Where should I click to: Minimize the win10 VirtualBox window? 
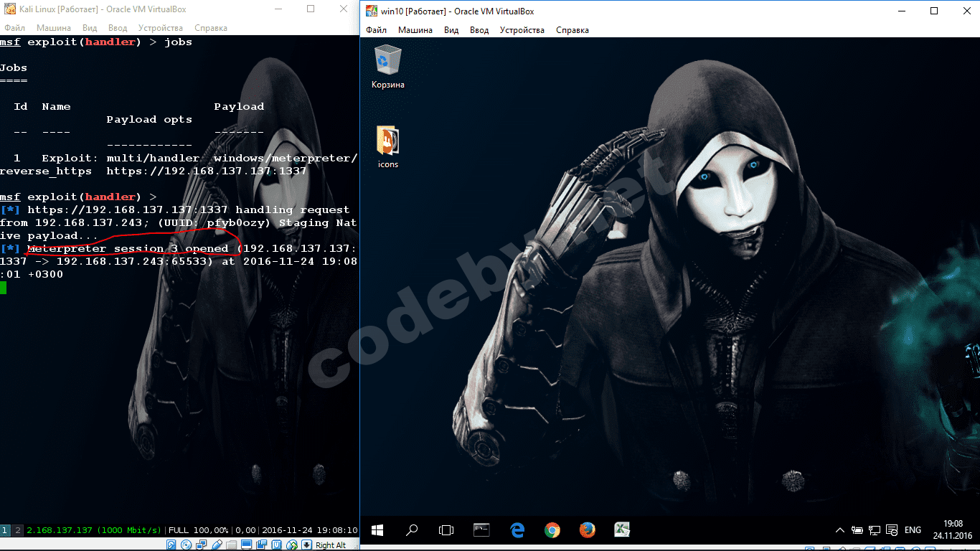point(900,11)
